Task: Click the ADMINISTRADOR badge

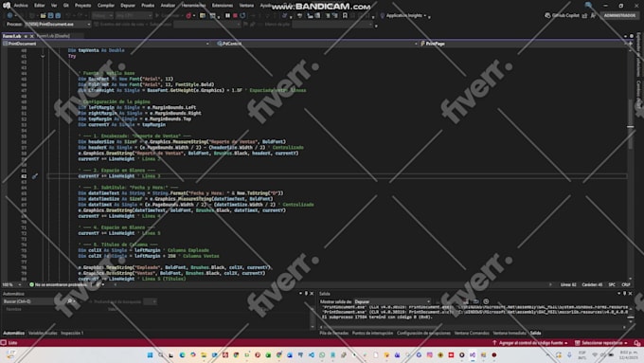Action: coord(619,15)
